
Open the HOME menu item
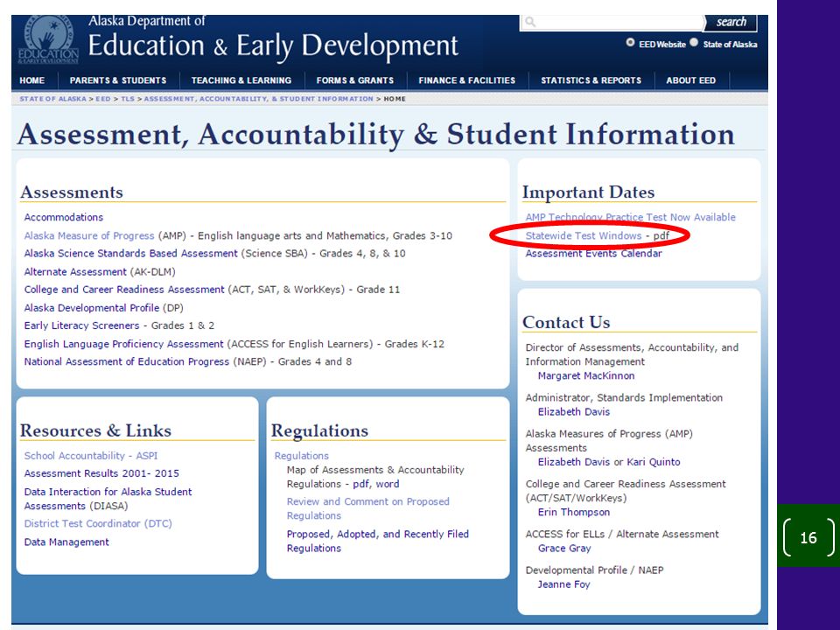pos(32,80)
